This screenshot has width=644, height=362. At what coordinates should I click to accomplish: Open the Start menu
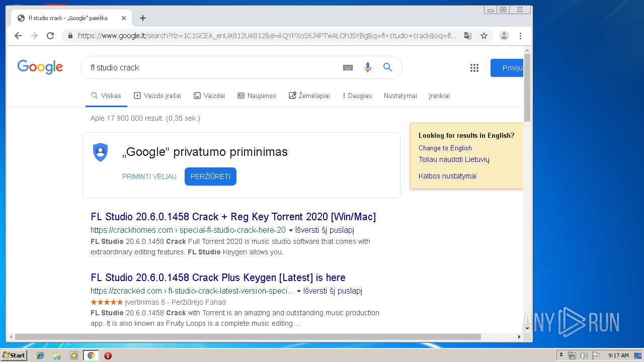pos(14,355)
